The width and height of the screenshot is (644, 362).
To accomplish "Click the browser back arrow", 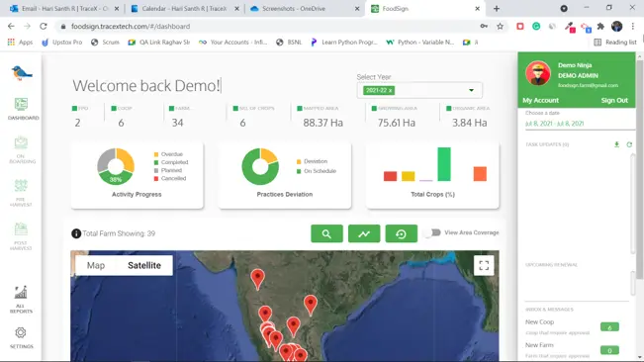I will [11, 27].
